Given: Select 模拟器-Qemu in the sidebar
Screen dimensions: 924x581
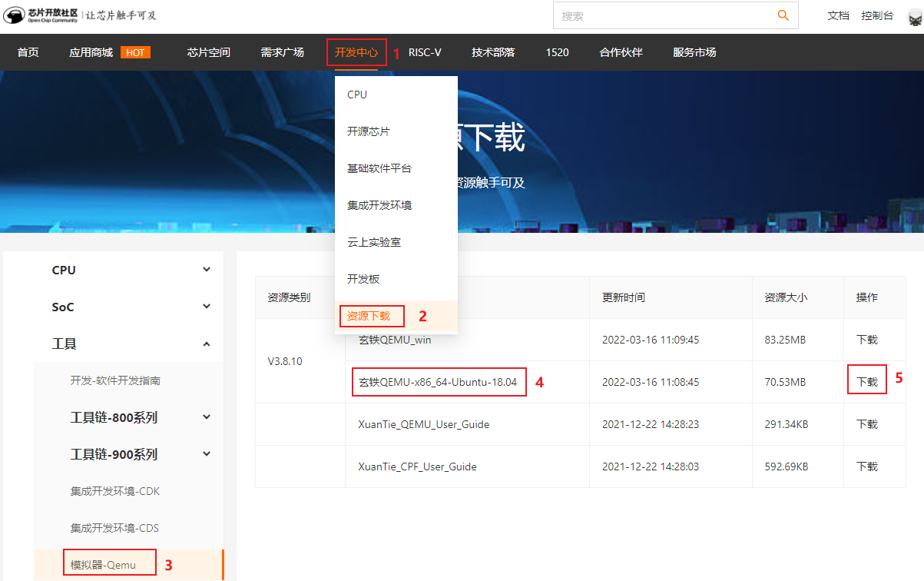Looking at the screenshot, I should tap(103, 565).
